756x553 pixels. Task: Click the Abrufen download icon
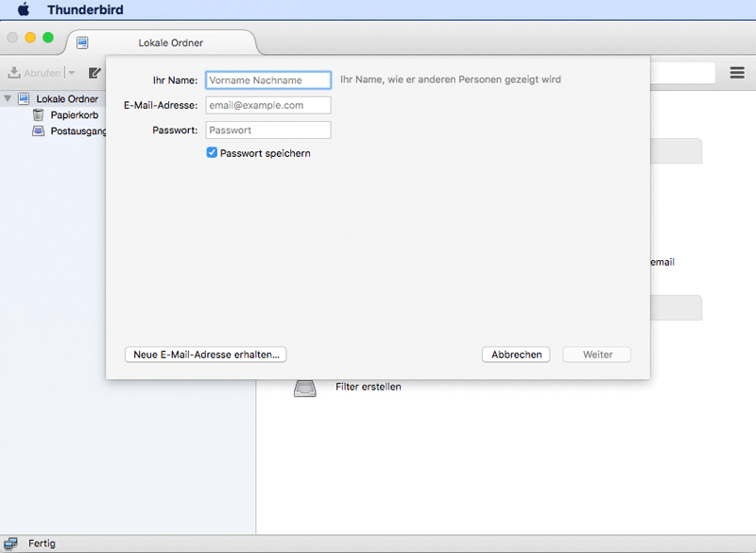click(x=15, y=73)
